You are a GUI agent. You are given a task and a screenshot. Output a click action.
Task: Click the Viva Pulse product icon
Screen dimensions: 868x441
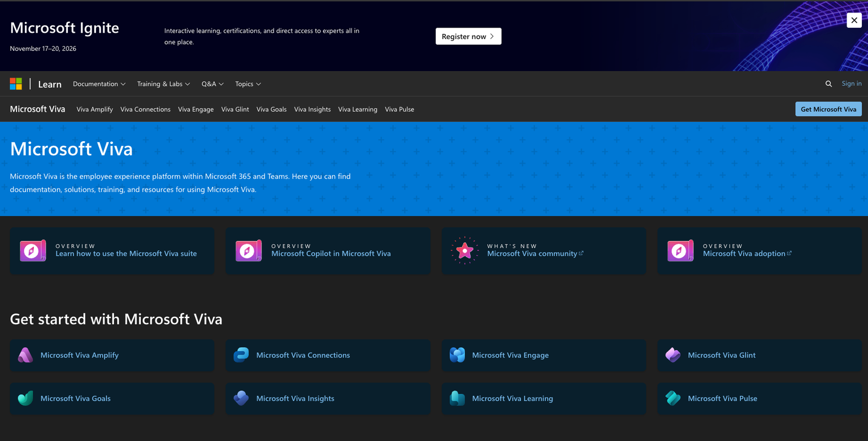tap(673, 398)
